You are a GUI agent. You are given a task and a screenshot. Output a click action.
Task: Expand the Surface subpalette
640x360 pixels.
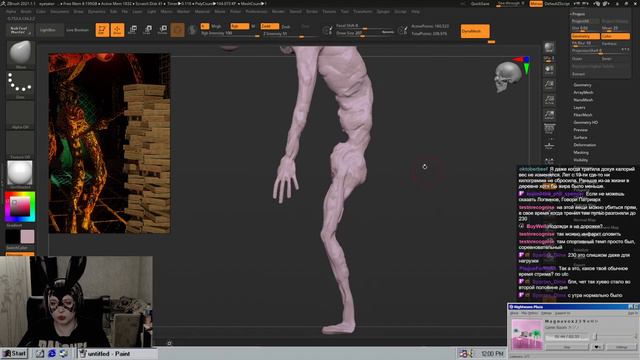[580, 138]
